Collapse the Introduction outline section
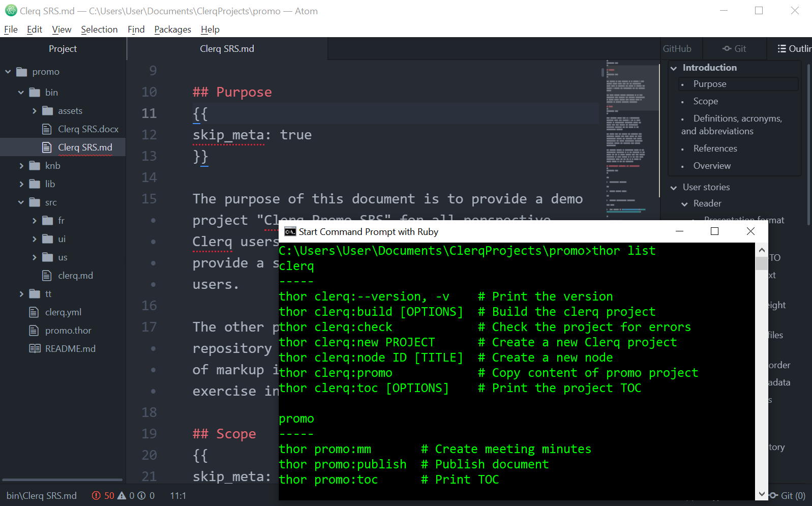 pos(674,68)
